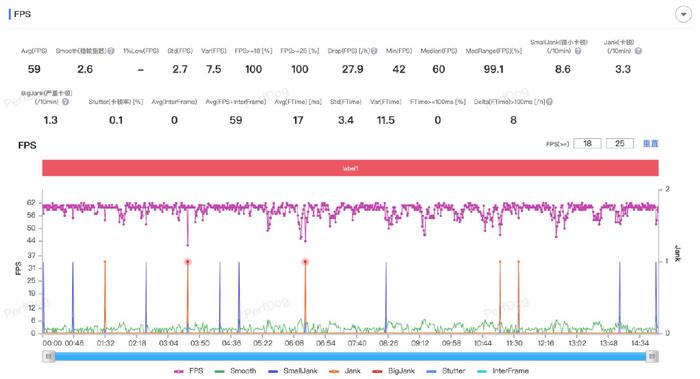Open help icon next to BigJank metric

pyautogui.click(x=66, y=102)
